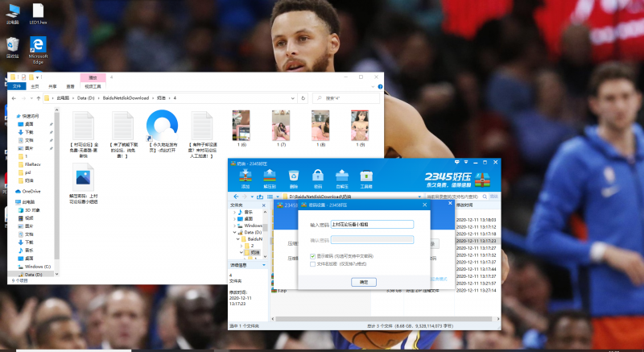This screenshot has width=644, height=352.
Task: Enable the 文件名加密 checkbox
Action: pyautogui.click(x=313, y=263)
